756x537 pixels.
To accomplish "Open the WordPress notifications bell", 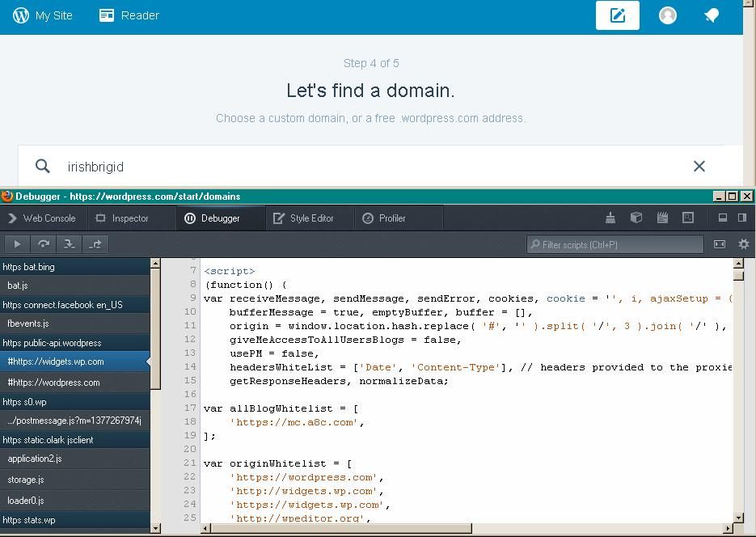I will (712, 15).
